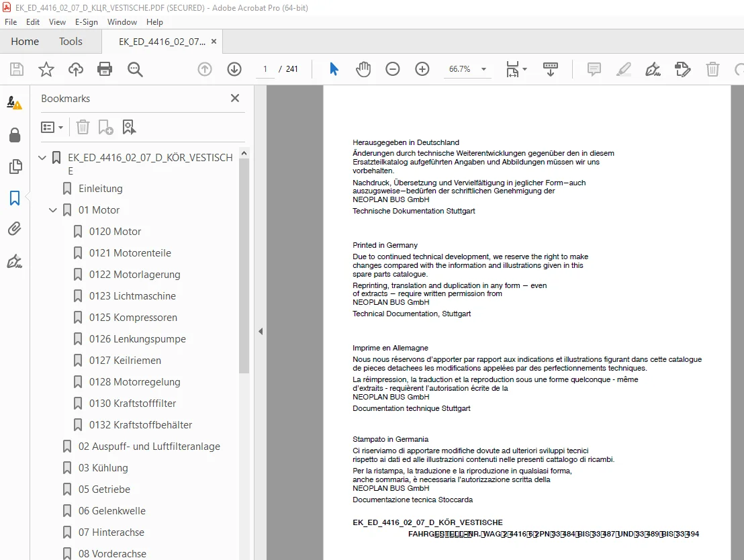This screenshot has width=744, height=560.
Task: Switch to the Home tab
Action: coord(25,41)
